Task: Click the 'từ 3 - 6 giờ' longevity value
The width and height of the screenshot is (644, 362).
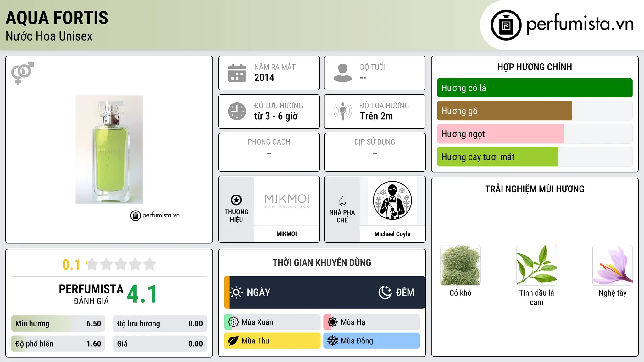Action: (276, 116)
